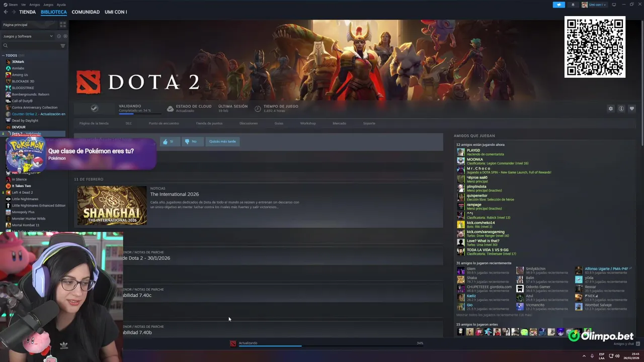The image size is (644, 362).
Task: Filter ready-to-play games play icon
Action: (x=65, y=36)
